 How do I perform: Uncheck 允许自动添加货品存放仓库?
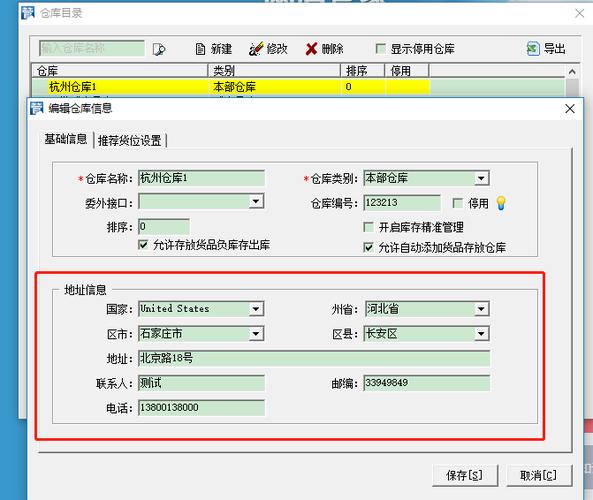pyautogui.click(x=368, y=248)
